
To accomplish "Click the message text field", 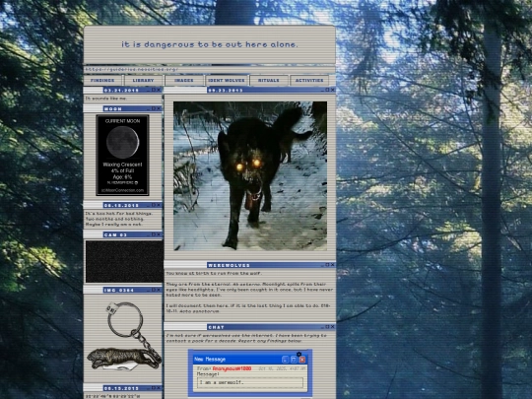I will click(250, 382).
